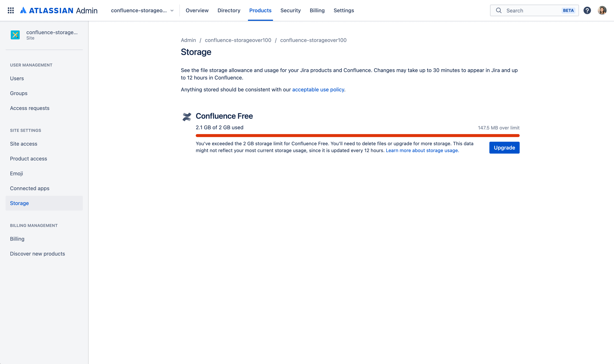Open the help question mark icon
The width and height of the screenshot is (614, 364).
pyautogui.click(x=588, y=10)
